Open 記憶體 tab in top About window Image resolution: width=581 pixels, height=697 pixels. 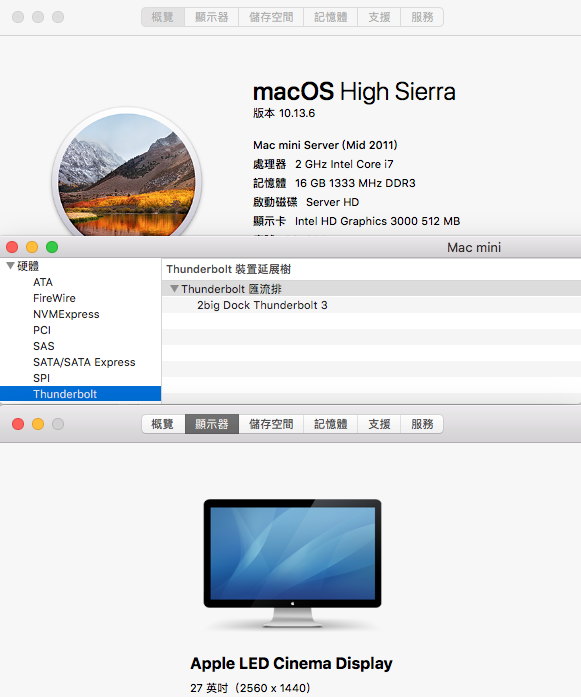[330, 17]
